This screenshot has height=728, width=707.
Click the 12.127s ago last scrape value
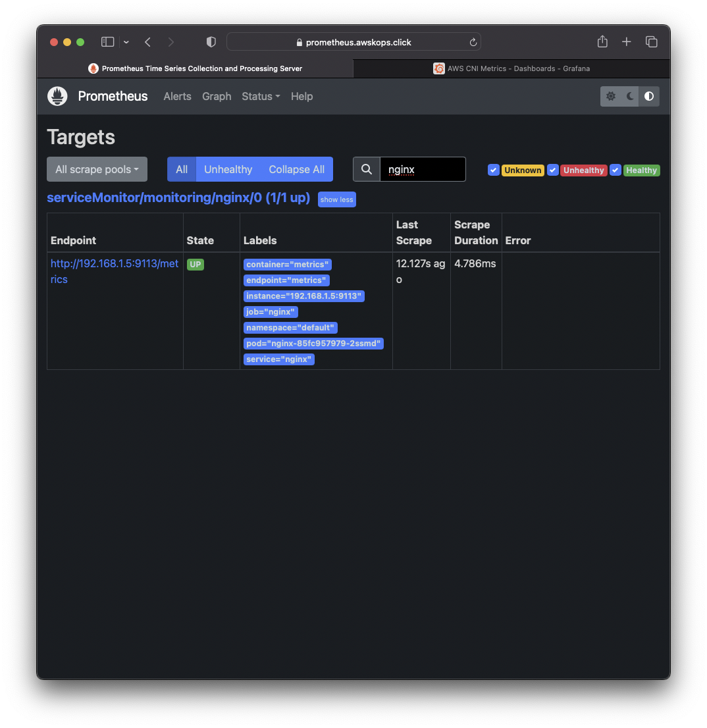[421, 271]
